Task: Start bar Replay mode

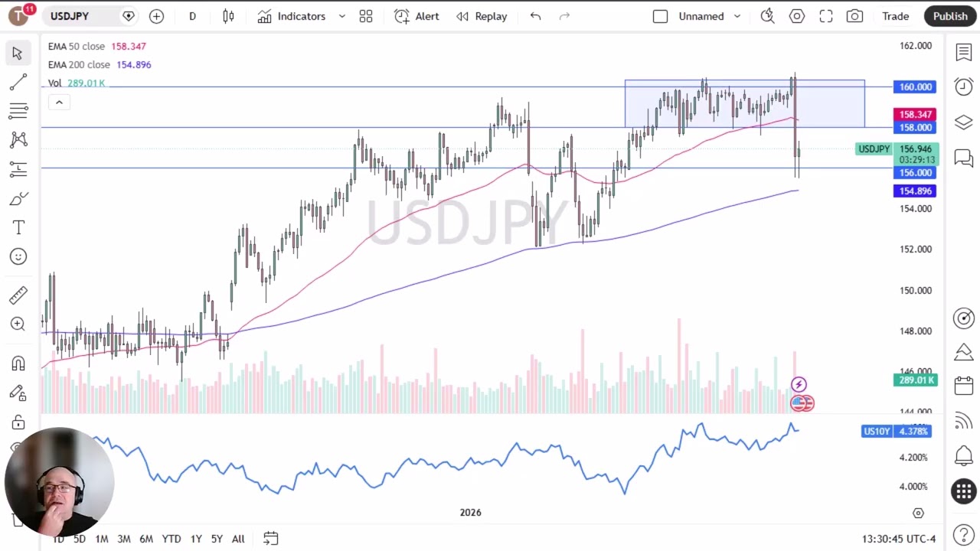Action: pos(482,16)
